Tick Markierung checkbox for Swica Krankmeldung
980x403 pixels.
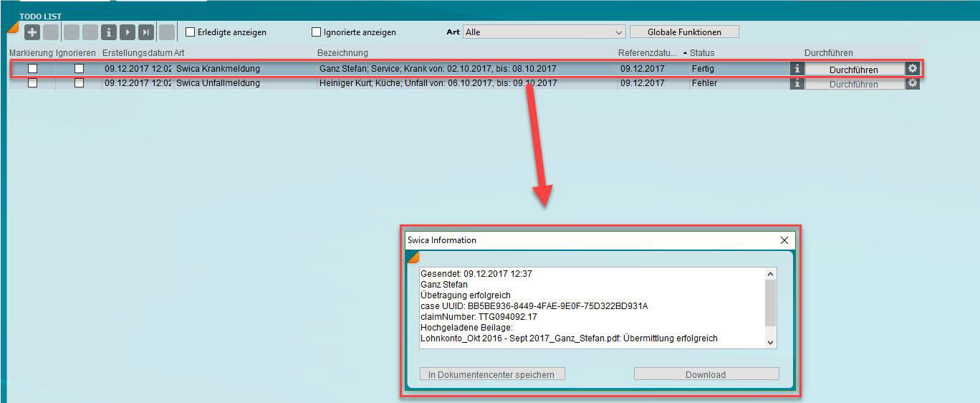click(32, 69)
